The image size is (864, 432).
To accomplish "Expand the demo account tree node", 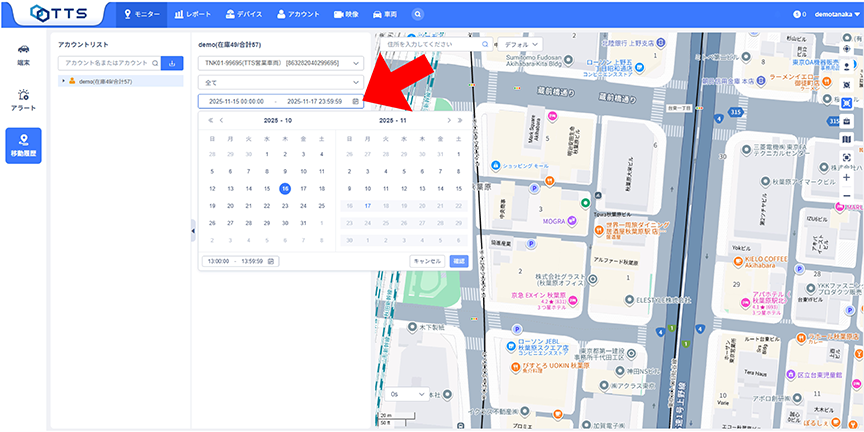I will 63,81.
